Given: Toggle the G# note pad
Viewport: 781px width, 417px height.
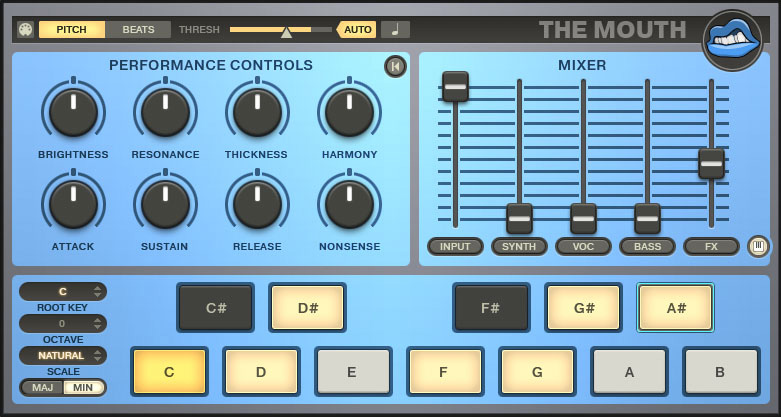Looking at the screenshot, I should pos(583,308).
